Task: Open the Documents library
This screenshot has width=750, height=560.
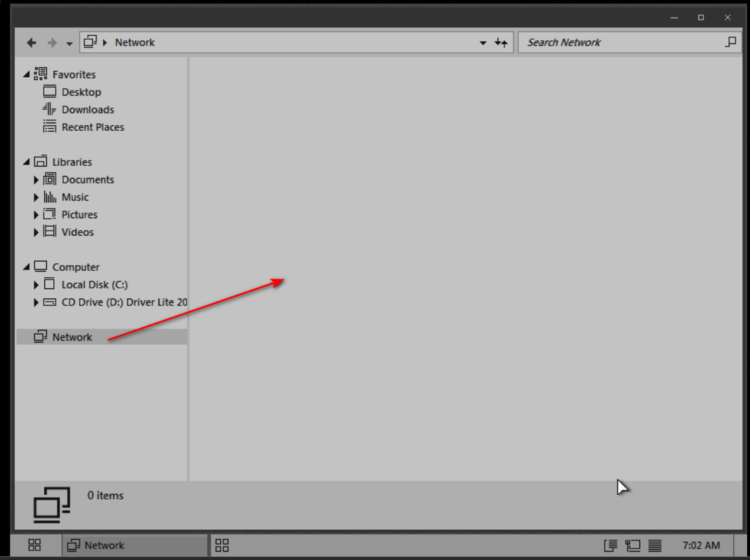Action: coord(88,180)
